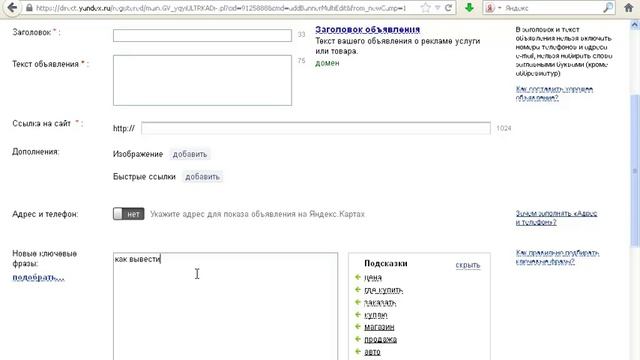Screen dimensions: 640x360
Task: Click the Новые ключевые фразы text area
Action: 225,306
